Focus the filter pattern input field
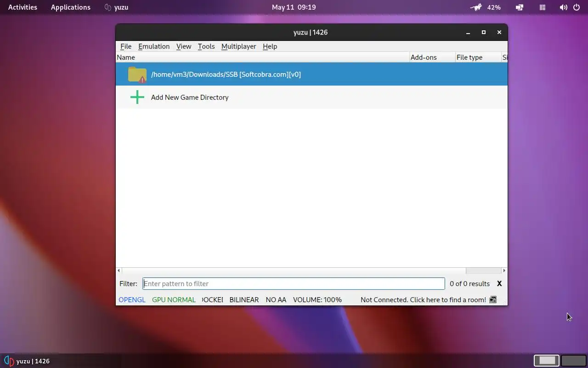The image size is (588, 368). pyautogui.click(x=294, y=284)
